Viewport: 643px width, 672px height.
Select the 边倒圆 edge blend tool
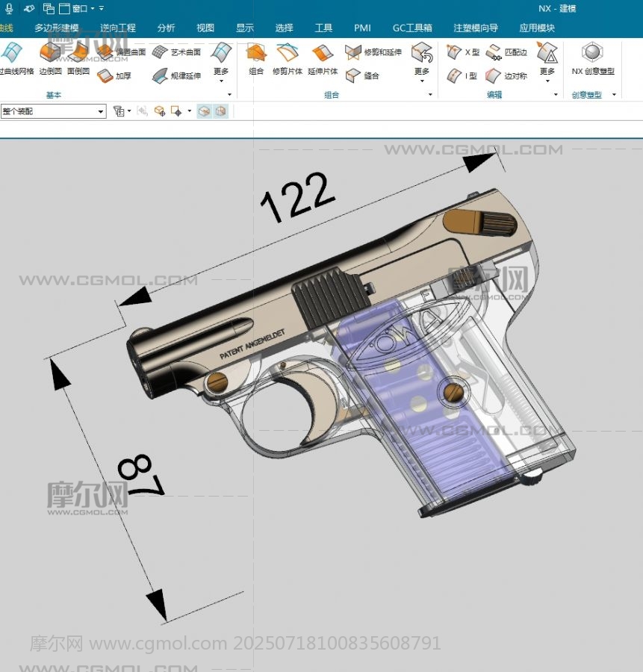point(50,59)
